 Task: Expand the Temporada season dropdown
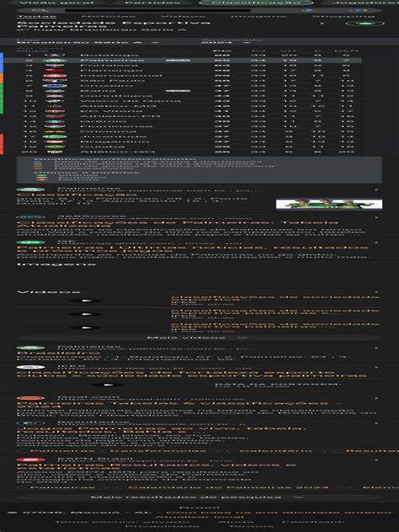tap(226, 42)
